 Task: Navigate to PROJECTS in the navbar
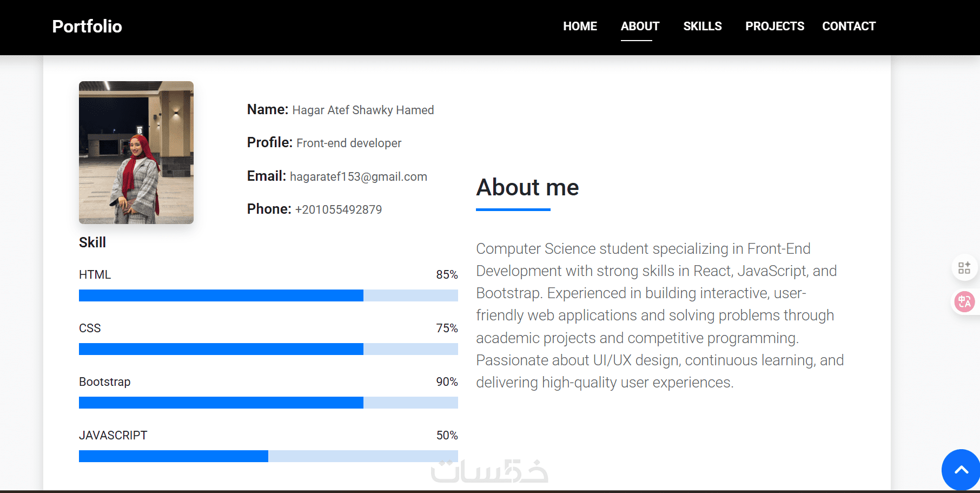tap(774, 26)
